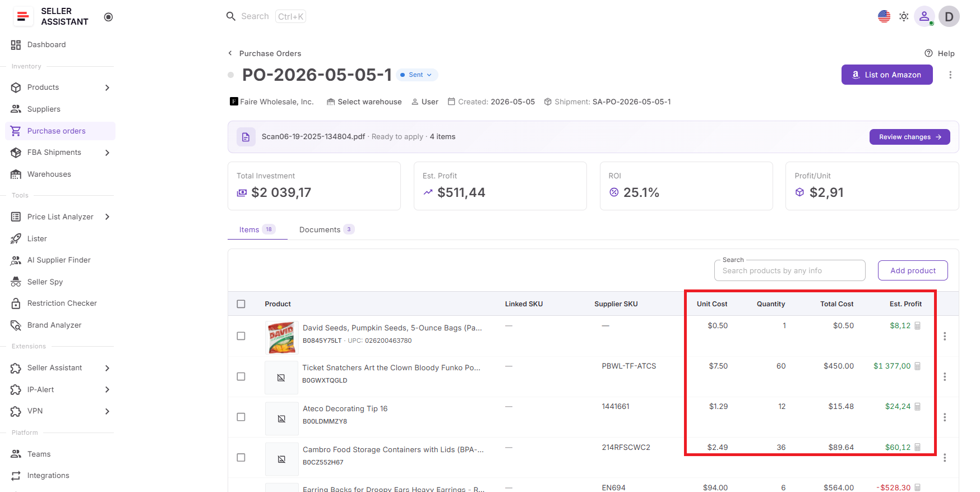Click the Search products input field

[x=789, y=270]
